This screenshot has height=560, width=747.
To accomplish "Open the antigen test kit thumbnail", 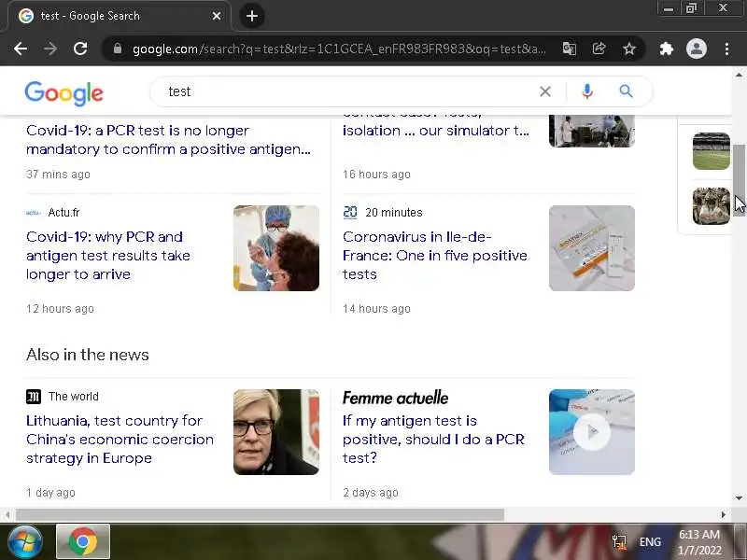I will [592, 248].
